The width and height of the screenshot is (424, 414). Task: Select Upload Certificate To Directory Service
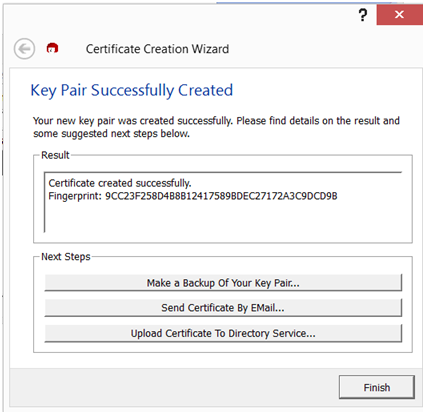coord(223,333)
